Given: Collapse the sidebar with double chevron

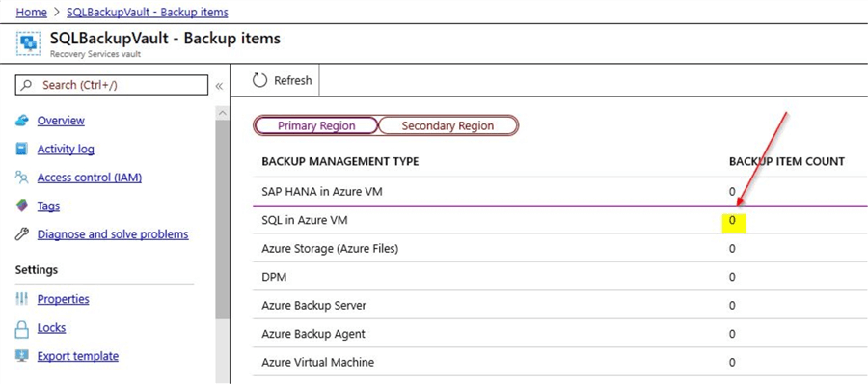Looking at the screenshot, I should click(219, 86).
